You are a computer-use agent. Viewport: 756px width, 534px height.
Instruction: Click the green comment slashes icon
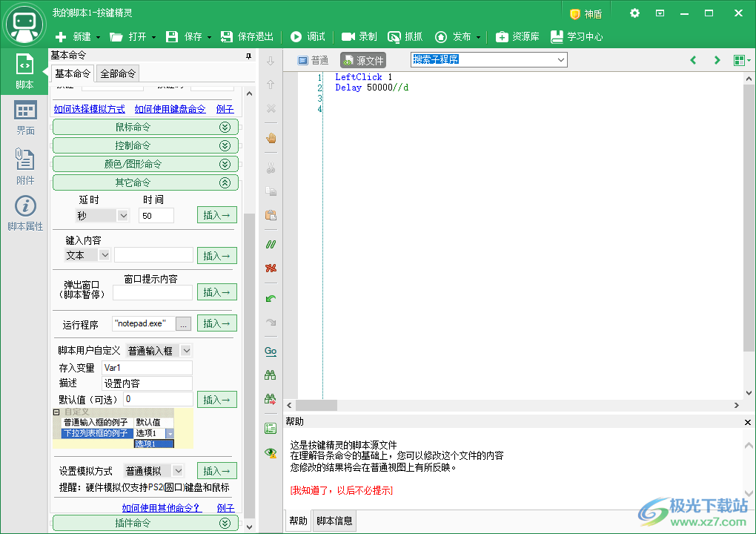[x=271, y=245]
